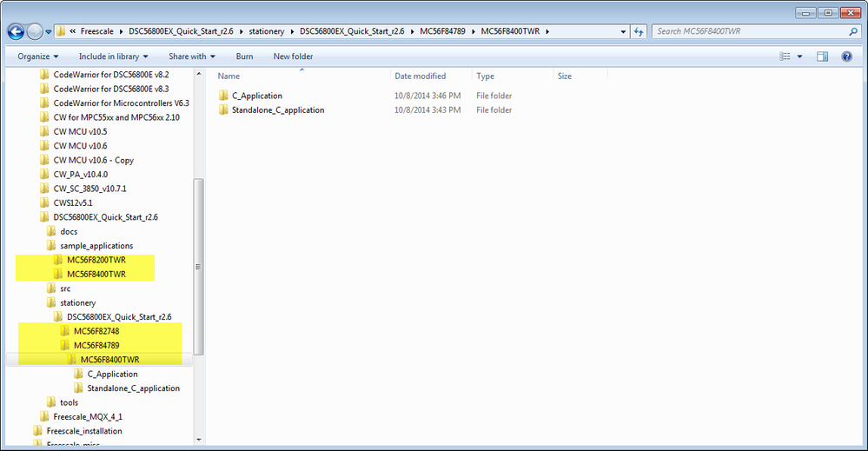Open more view options dropdown arrow
Screen dimensions: 868x451
[x=799, y=56]
